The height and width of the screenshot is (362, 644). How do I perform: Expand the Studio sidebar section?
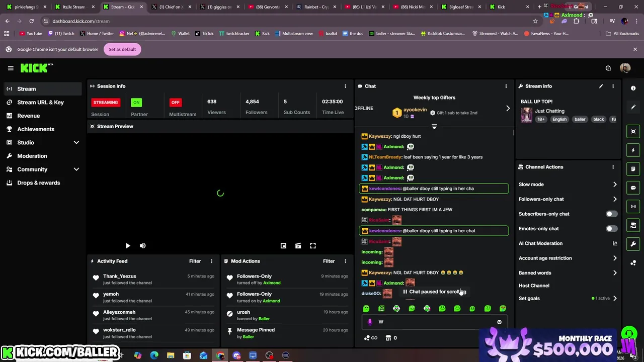pos(76,143)
